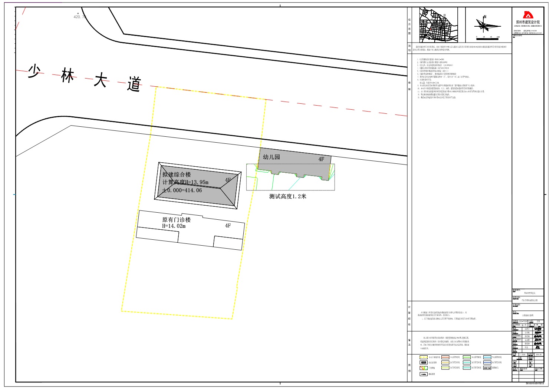Click the yellow site boundary legend symbol
This screenshot has width=553, height=392.
point(423,358)
